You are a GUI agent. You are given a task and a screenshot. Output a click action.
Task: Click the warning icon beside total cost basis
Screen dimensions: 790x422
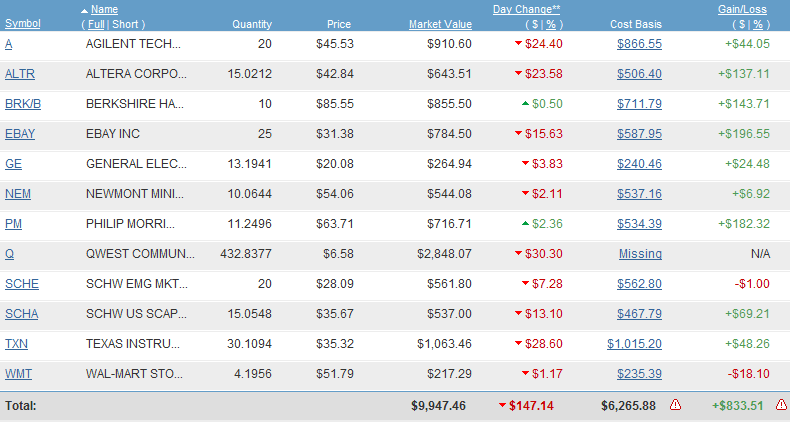(x=675, y=405)
